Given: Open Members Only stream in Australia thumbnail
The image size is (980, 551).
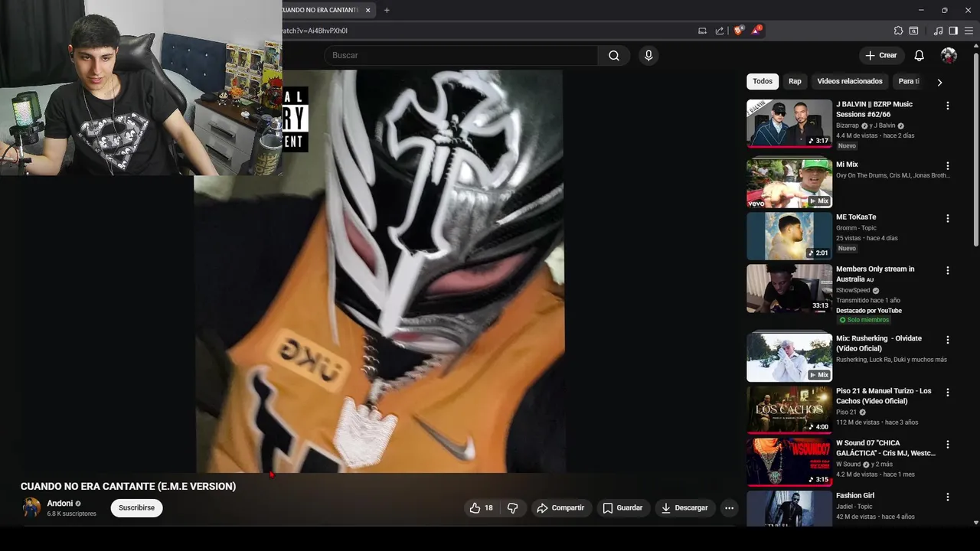Looking at the screenshot, I should point(789,289).
